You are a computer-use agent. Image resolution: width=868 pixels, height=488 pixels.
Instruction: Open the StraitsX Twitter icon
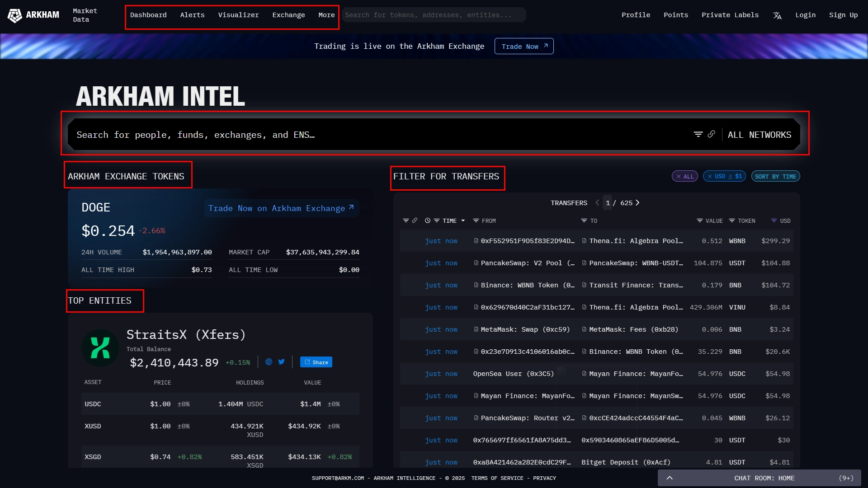pos(282,362)
